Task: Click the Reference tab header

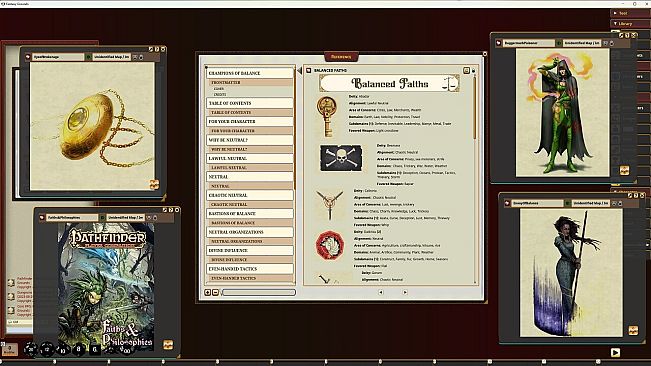Action: point(341,56)
